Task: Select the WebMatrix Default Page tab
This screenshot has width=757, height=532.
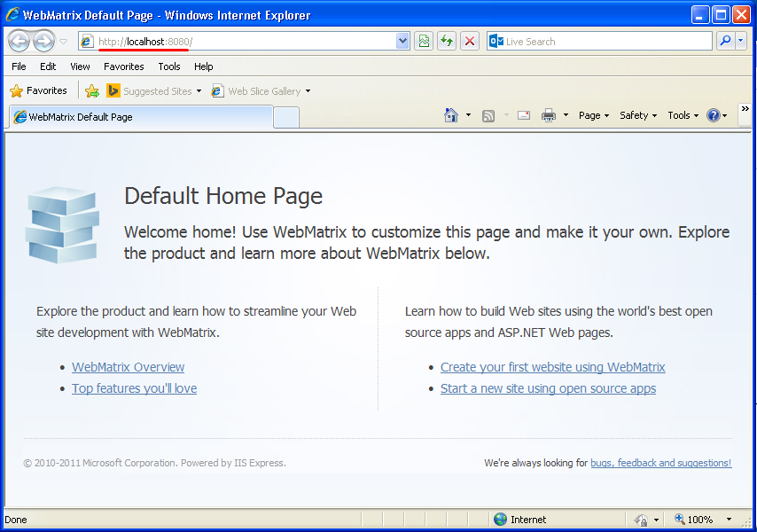Action: [141, 117]
